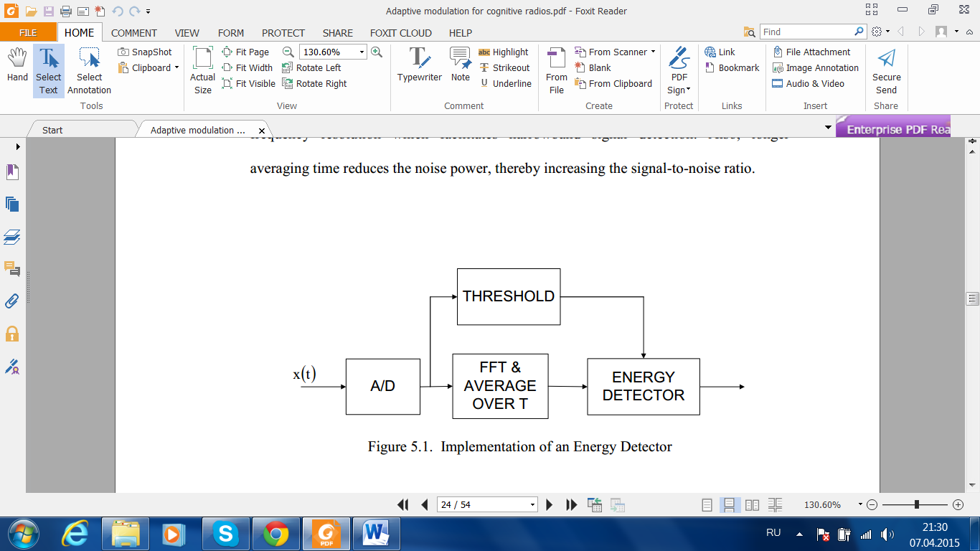Click the Secure Send button
980x551 pixels.
pyautogui.click(x=886, y=71)
